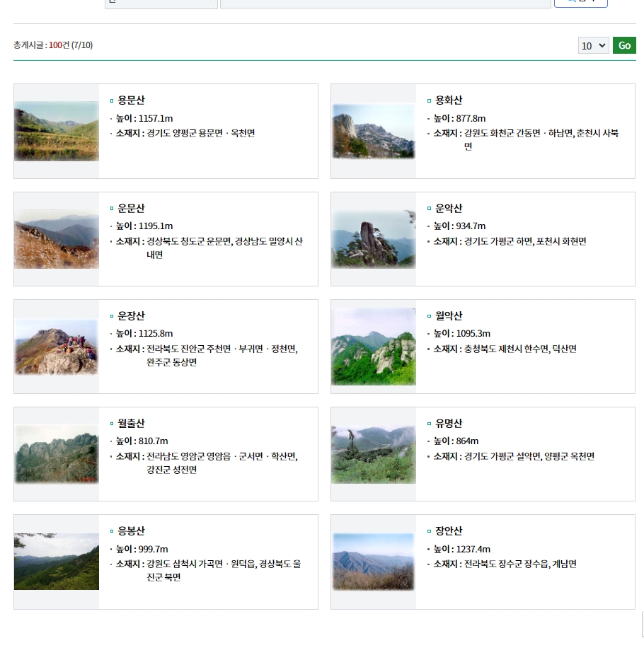Click the 용화산 title link

tap(449, 100)
